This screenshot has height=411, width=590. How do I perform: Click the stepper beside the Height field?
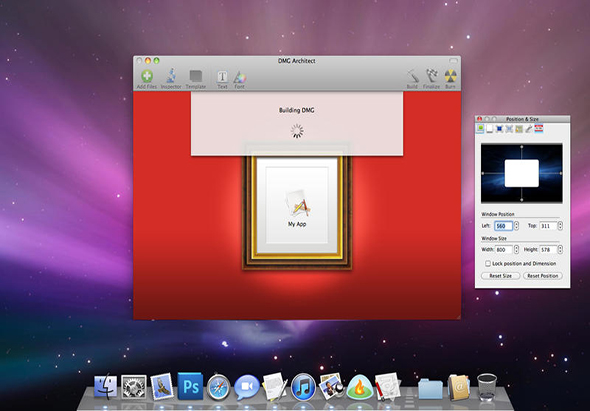560,250
